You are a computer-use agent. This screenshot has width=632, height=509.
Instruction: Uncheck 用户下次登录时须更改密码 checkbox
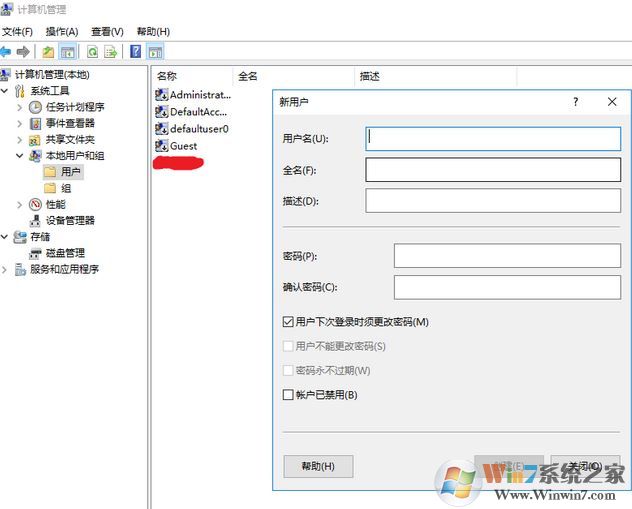coord(289,322)
